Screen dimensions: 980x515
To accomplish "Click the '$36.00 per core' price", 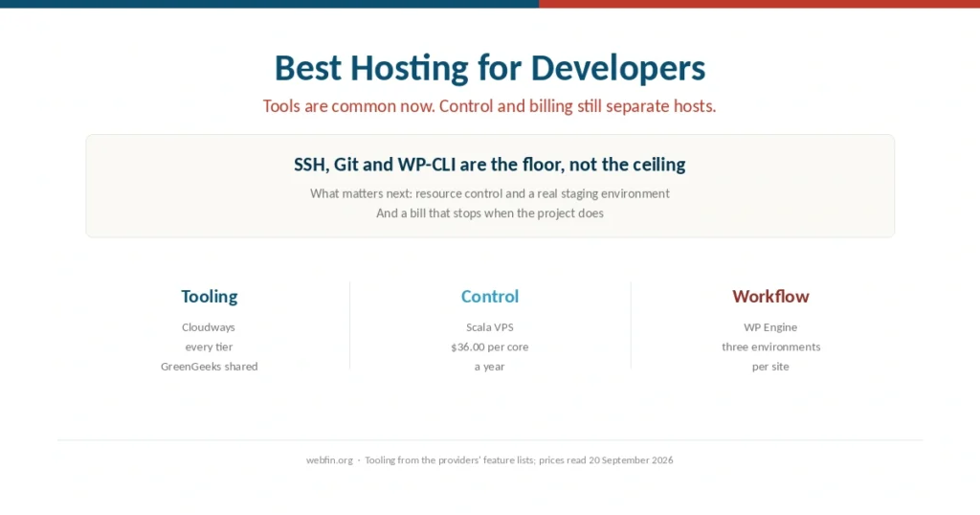I will (489, 347).
